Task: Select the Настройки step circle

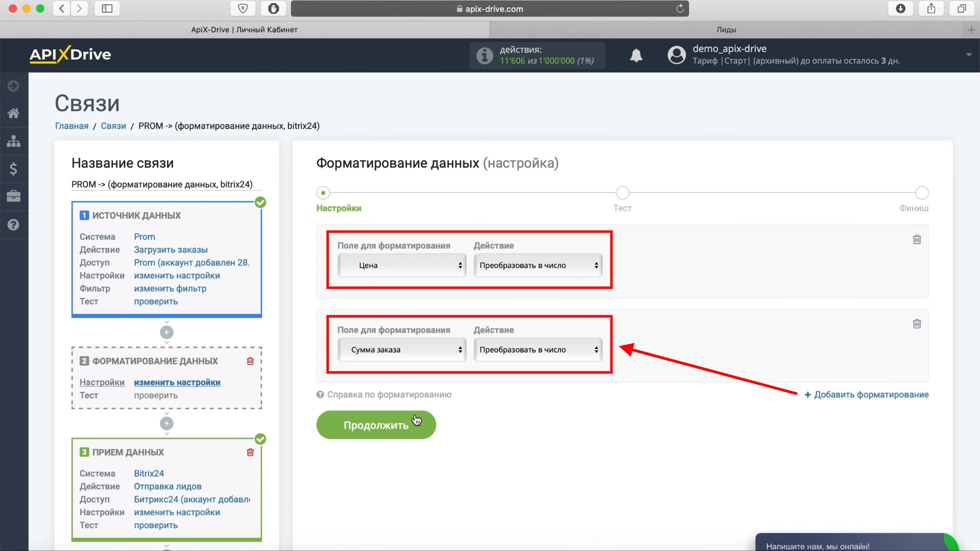Action: coord(323,193)
